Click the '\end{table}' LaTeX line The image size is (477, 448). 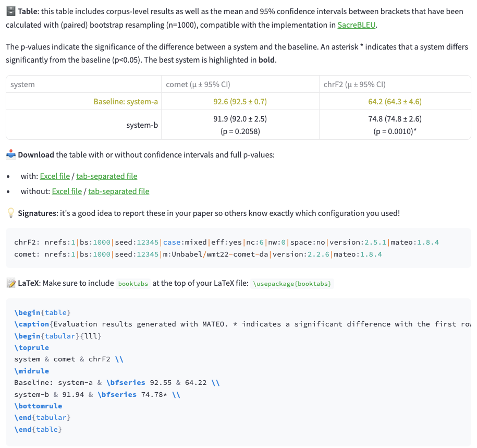tap(38, 429)
